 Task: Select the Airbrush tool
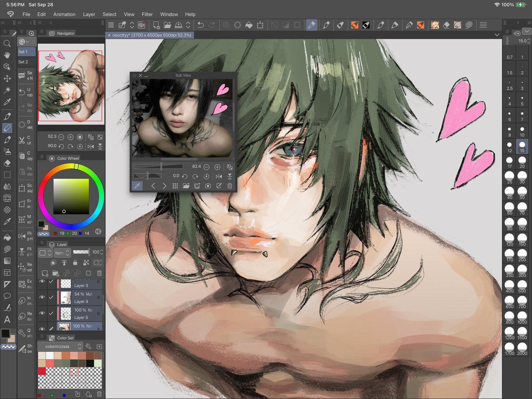click(x=7, y=151)
